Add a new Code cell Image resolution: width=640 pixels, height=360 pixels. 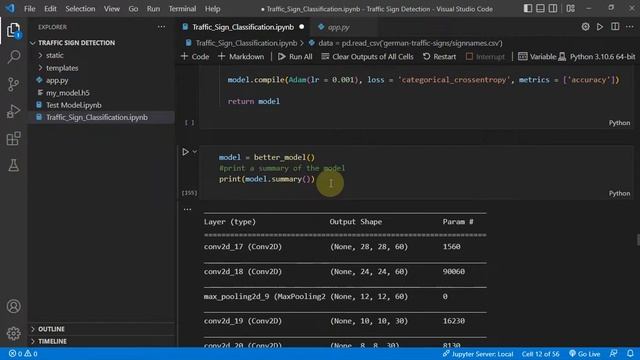tap(195, 57)
